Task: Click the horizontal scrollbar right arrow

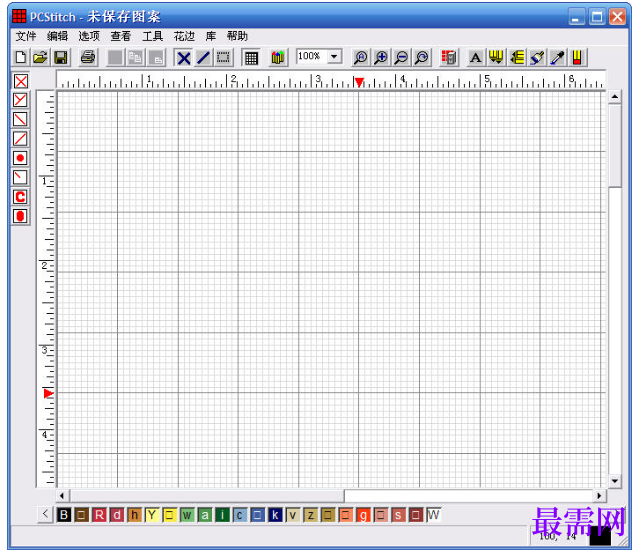Action: (599, 496)
